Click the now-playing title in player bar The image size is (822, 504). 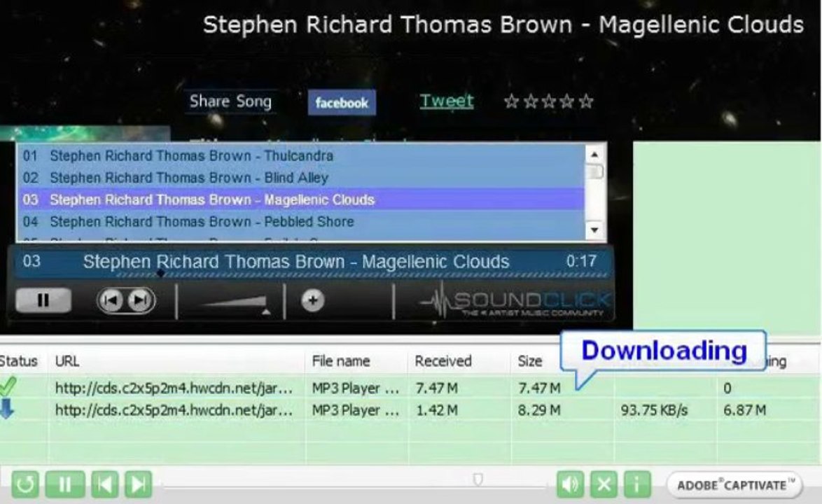click(x=296, y=261)
